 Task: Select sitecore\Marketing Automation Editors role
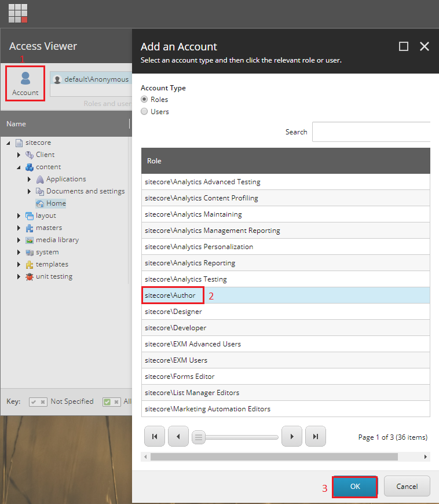(x=286, y=409)
